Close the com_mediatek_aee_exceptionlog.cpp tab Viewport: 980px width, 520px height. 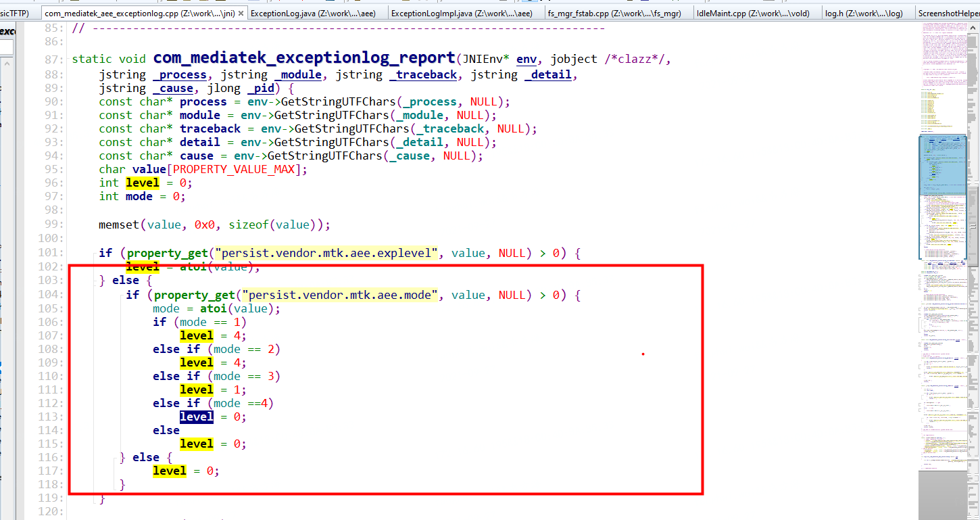pyautogui.click(x=241, y=12)
